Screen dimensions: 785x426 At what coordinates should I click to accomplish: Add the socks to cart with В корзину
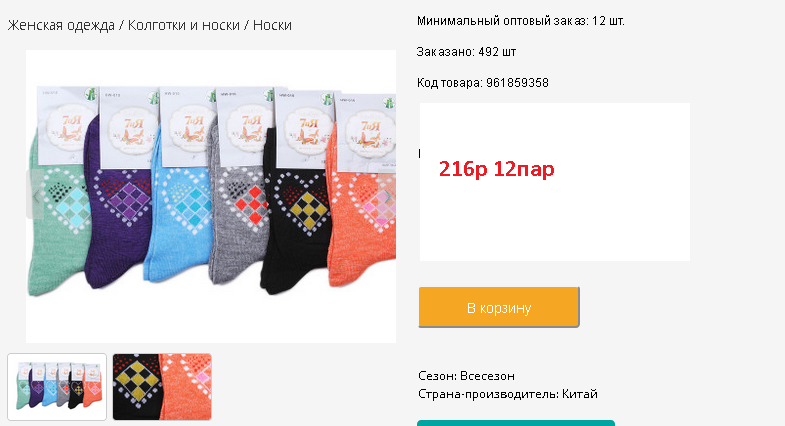click(499, 307)
